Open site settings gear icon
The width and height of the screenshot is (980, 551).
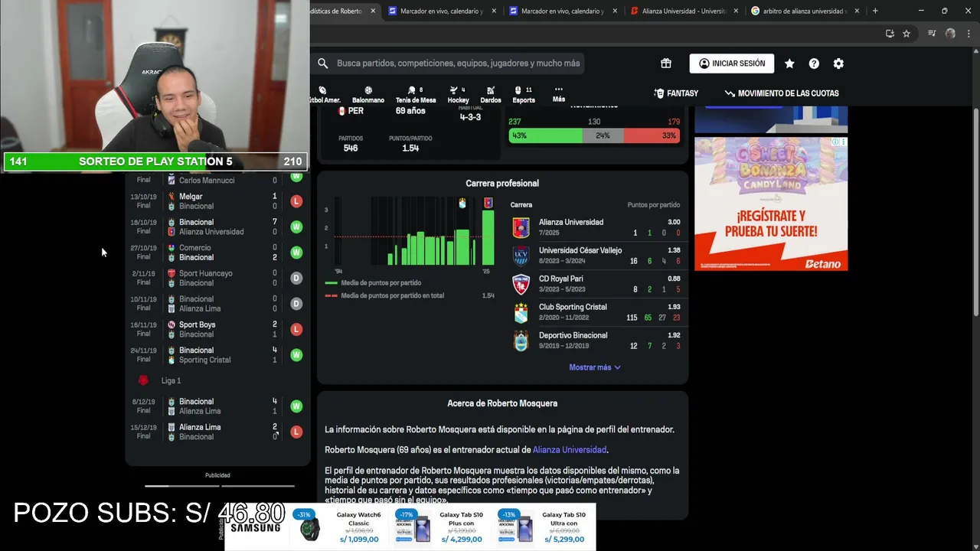pyautogui.click(x=838, y=64)
